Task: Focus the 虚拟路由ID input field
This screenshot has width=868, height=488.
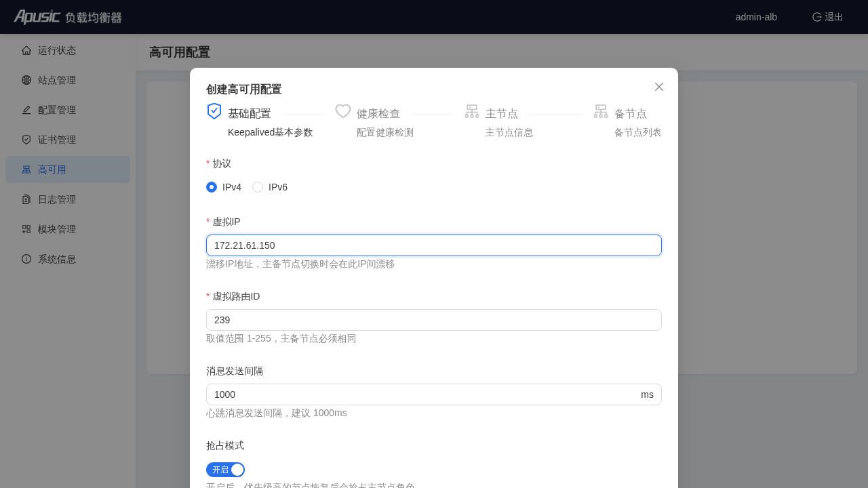Action: [434, 320]
